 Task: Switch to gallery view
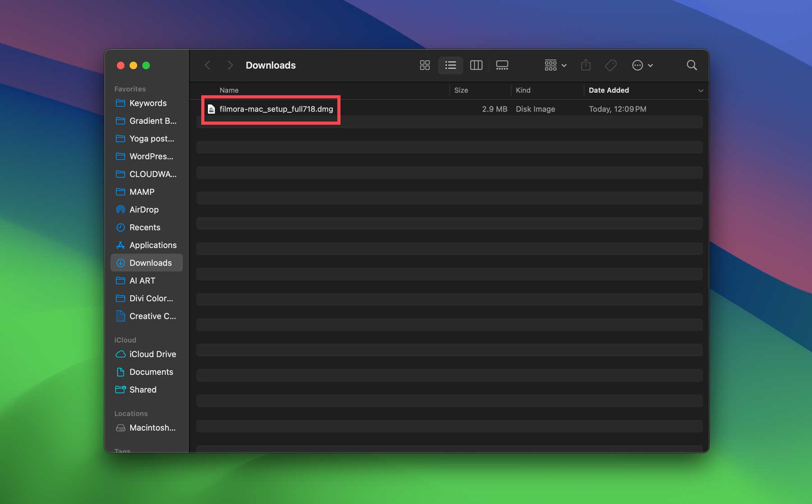coord(502,65)
